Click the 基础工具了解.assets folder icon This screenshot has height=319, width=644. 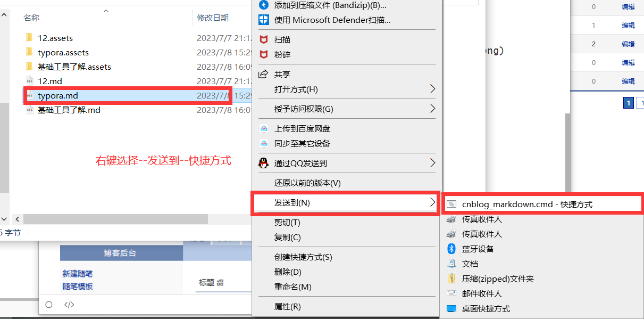click(29, 67)
